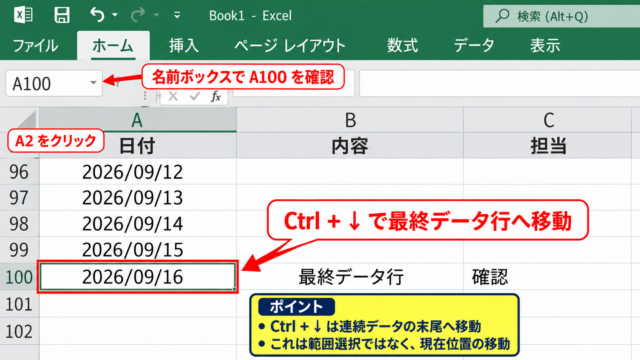Click cell with date 2026/09/13

[x=138, y=198]
